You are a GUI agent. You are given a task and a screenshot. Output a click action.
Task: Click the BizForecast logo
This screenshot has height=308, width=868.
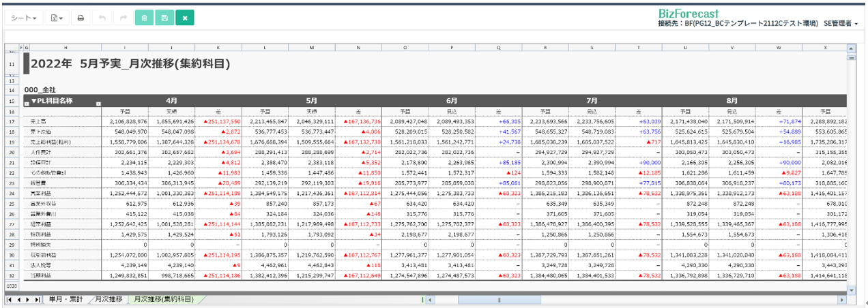(689, 13)
